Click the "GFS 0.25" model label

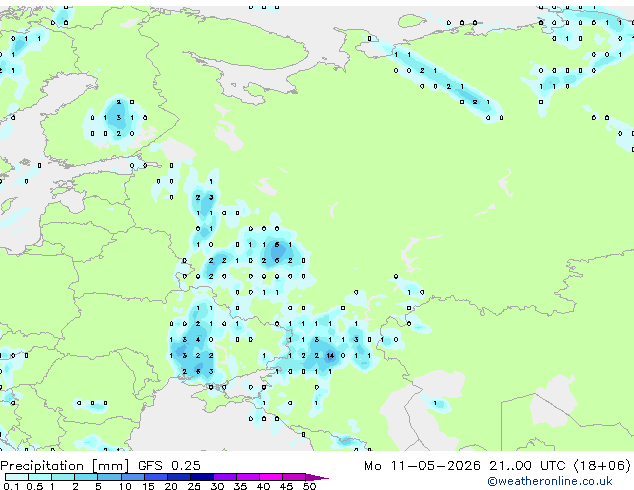point(169,466)
